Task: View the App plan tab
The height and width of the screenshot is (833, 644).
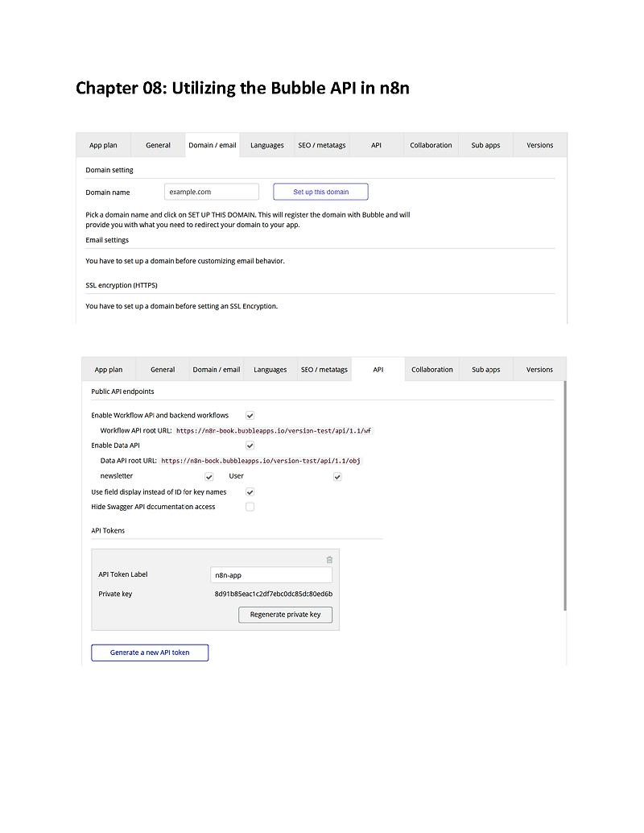Action: 109,369
